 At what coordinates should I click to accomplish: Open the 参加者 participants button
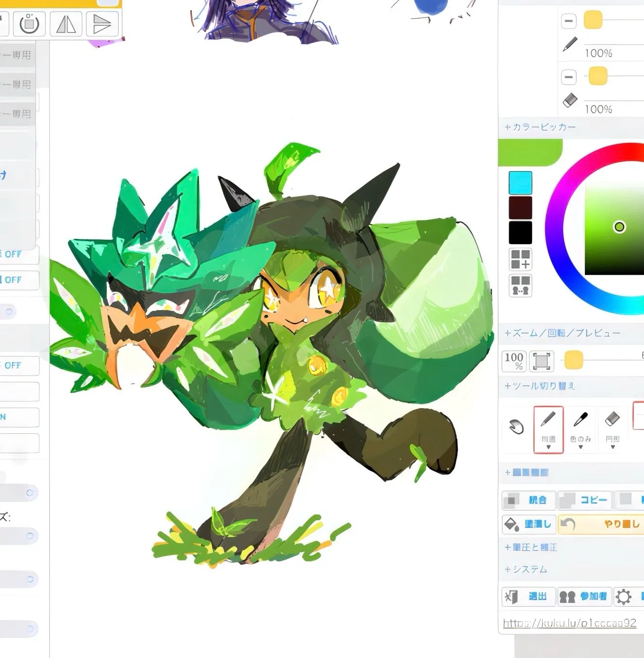[x=584, y=596]
